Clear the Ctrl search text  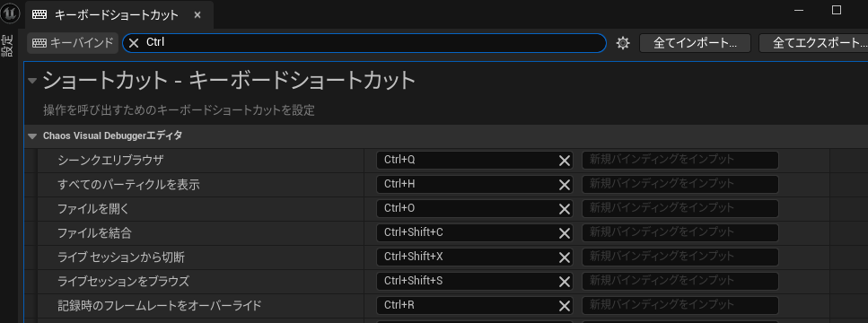134,43
